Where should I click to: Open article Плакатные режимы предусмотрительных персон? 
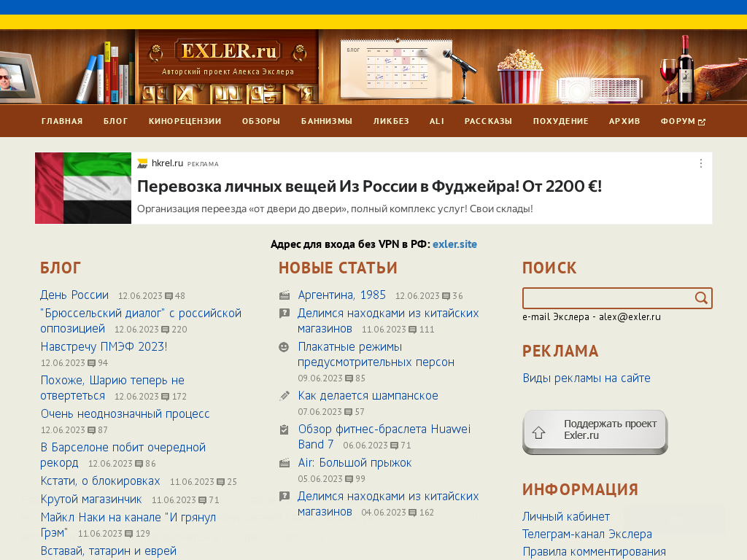click(x=376, y=354)
